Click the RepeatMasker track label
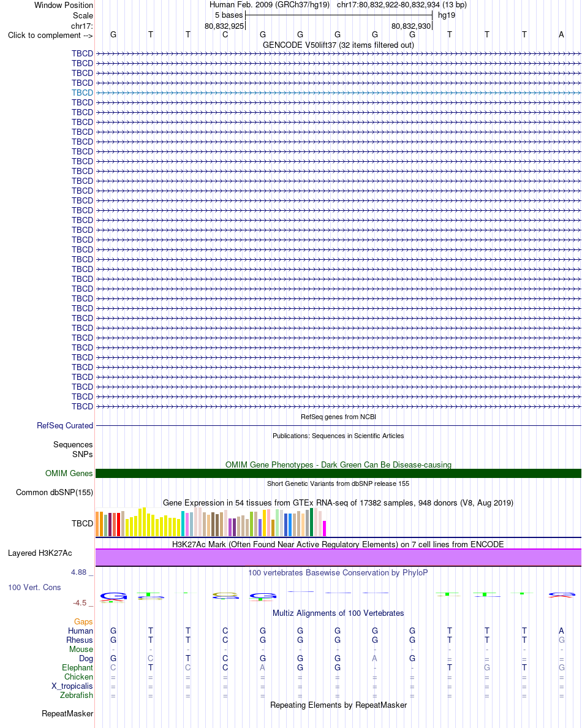The image size is (582, 728). [x=67, y=714]
